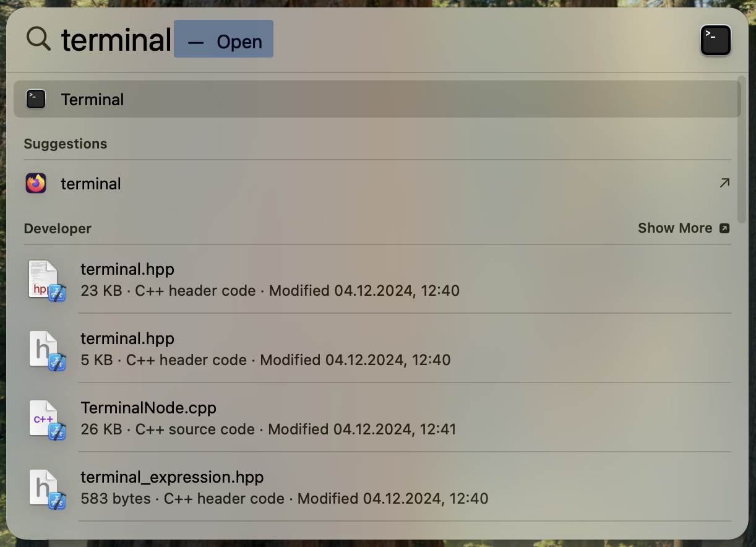Click the header icon next to terminal_expression.hpp
Image resolution: width=756 pixels, height=547 pixels.
(x=43, y=488)
